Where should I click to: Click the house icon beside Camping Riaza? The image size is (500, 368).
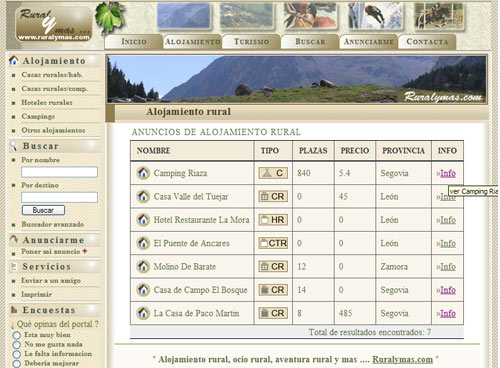pos(143,173)
